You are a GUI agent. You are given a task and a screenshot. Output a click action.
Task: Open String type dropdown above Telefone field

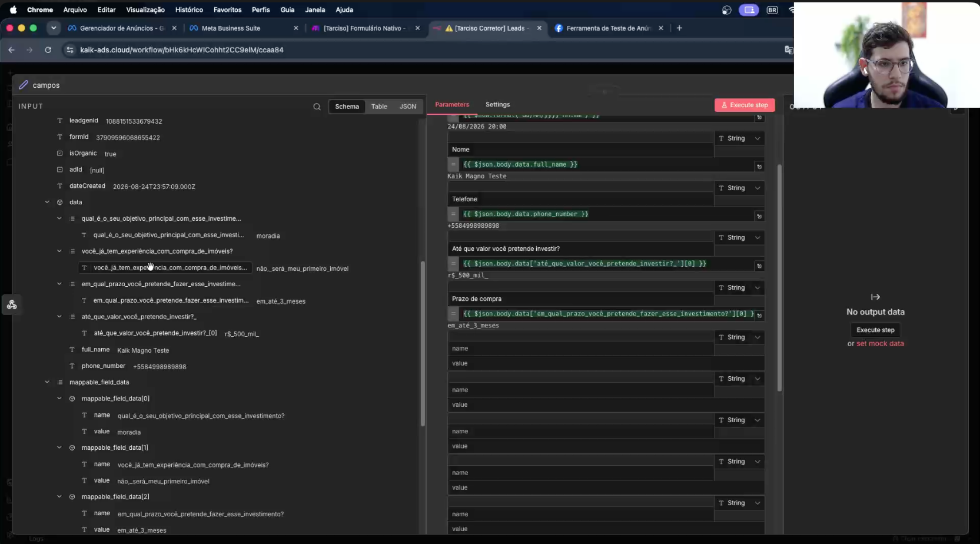tap(739, 188)
